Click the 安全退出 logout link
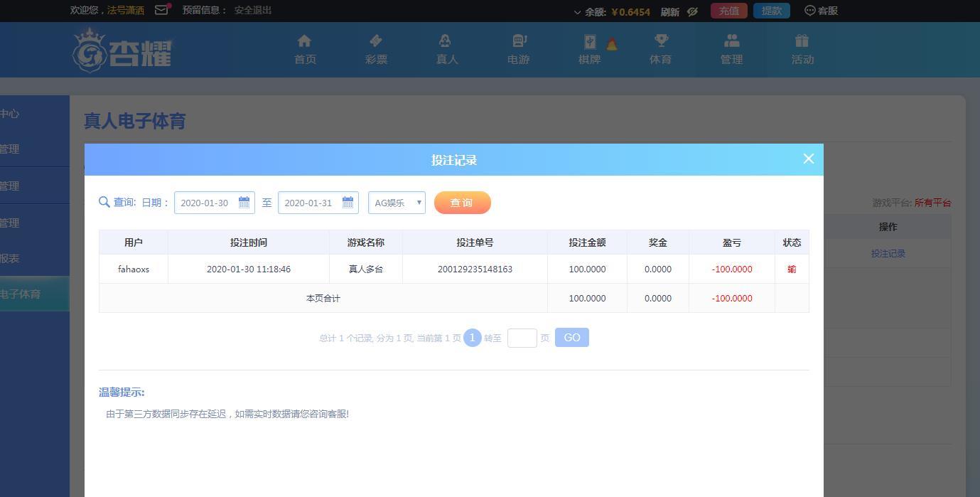 tap(253, 10)
